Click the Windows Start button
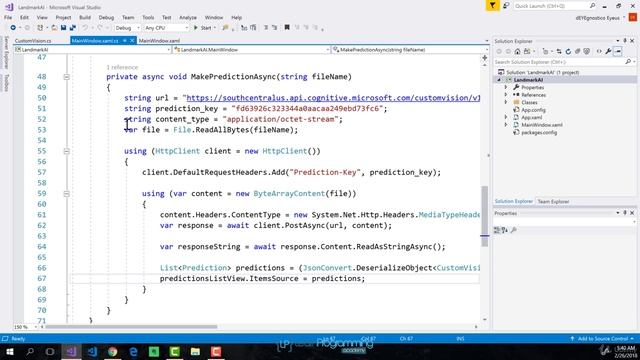Image resolution: width=640 pixels, height=360 pixels. coord(9,351)
